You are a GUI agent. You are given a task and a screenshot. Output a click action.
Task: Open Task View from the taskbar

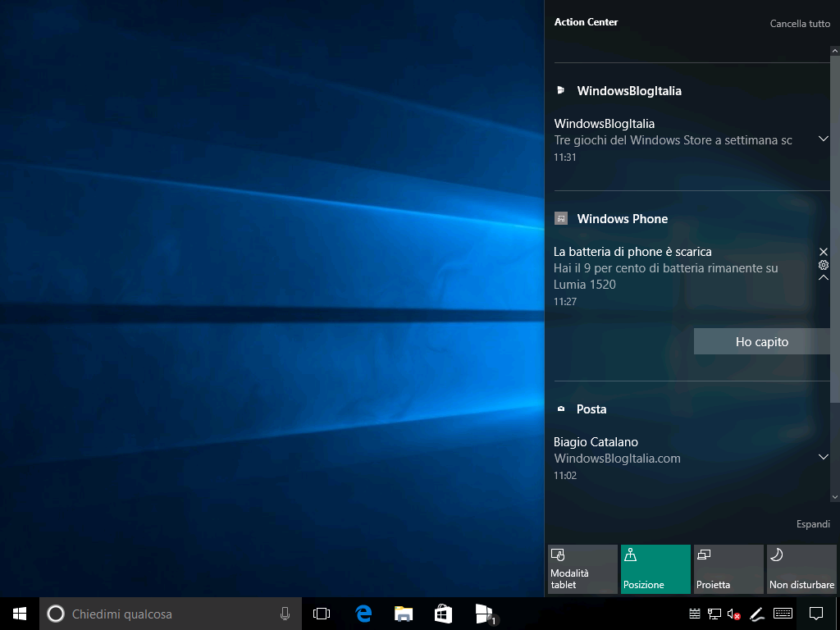(x=322, y=614)
